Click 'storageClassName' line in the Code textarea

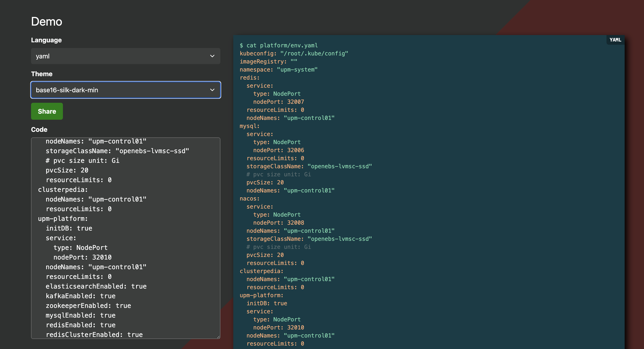coord(117,151)
